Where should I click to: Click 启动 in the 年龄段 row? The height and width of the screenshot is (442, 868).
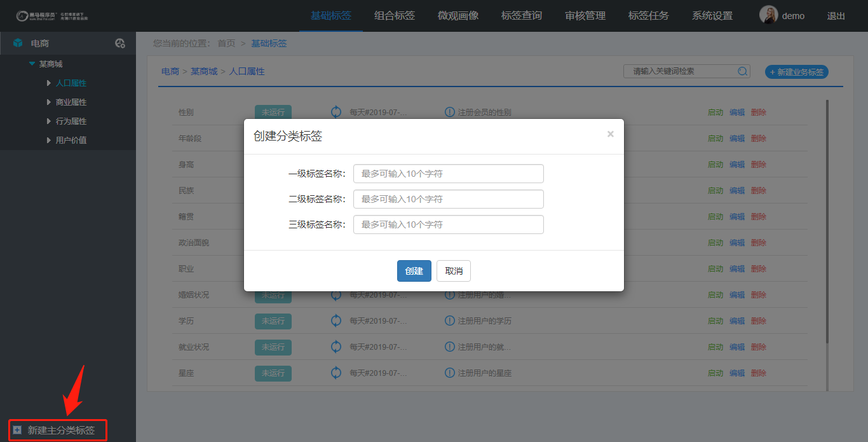point(715,138)
